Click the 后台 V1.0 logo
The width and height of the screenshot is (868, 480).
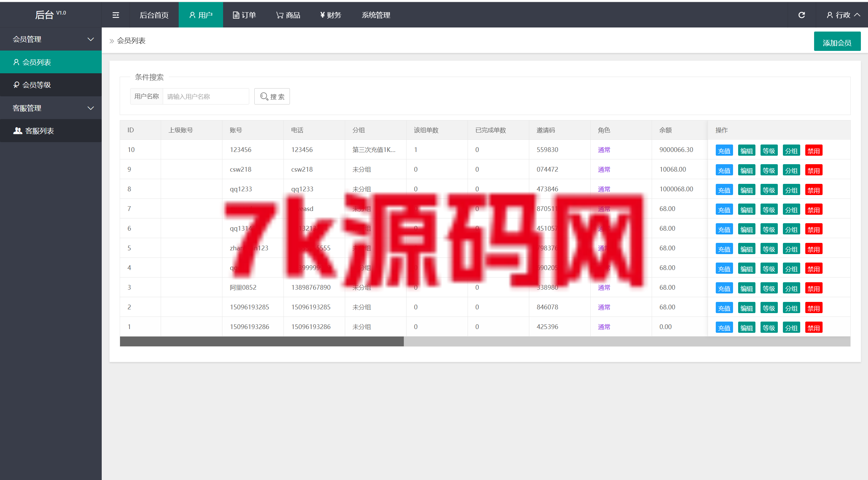coord(51,15)
